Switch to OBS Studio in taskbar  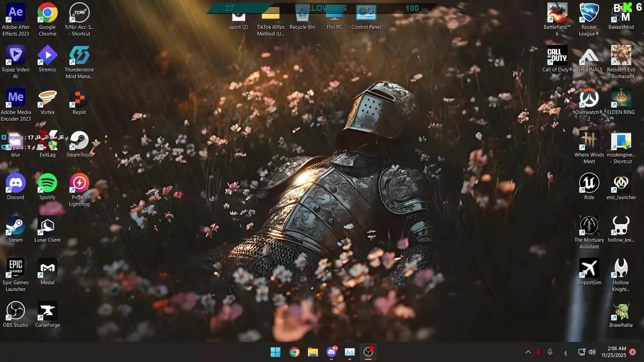coord(368,352)
